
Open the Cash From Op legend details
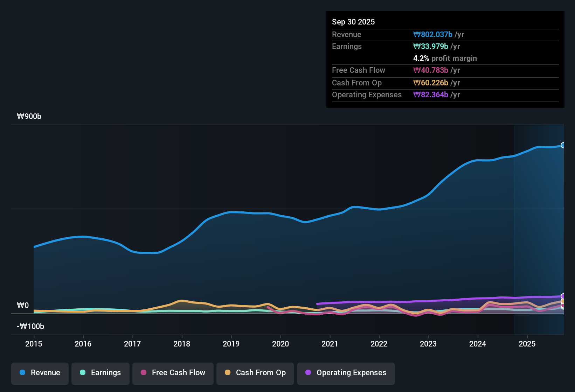(255, 373)
